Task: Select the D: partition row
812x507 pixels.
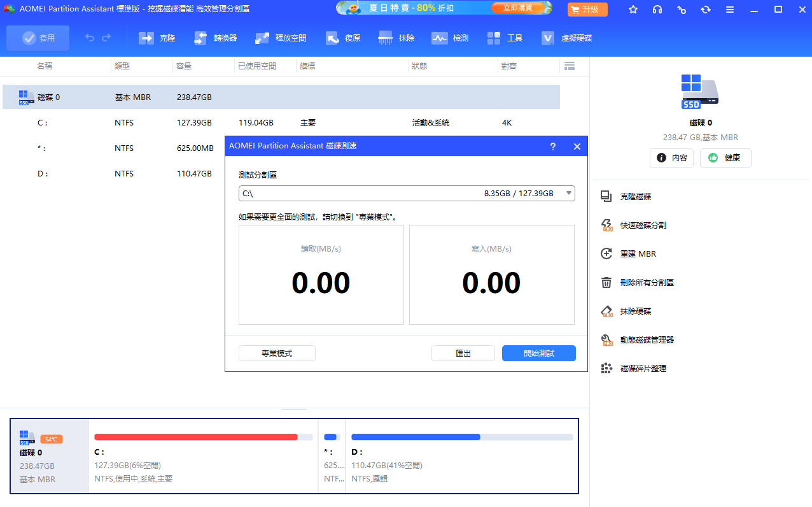Action: [x=114, y=173]
